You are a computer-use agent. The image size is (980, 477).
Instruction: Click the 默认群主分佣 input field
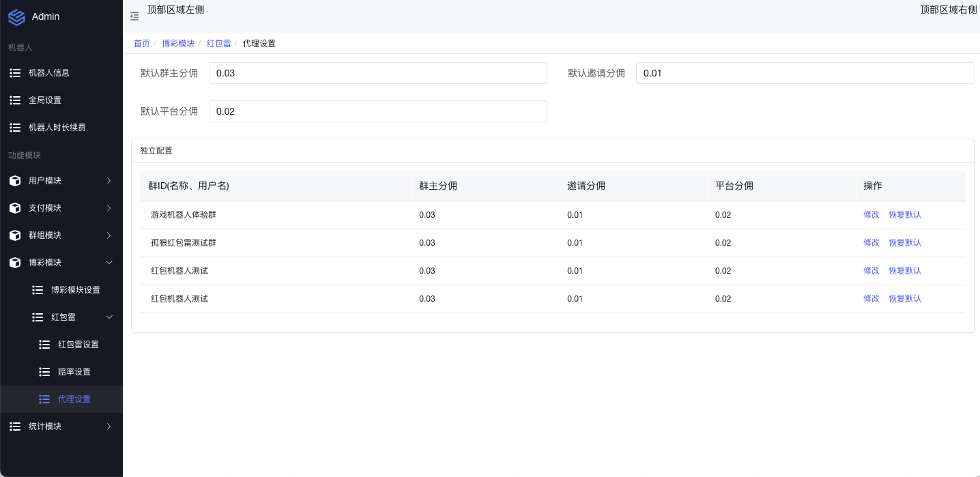pyautogui.click(x=377, y=73)
